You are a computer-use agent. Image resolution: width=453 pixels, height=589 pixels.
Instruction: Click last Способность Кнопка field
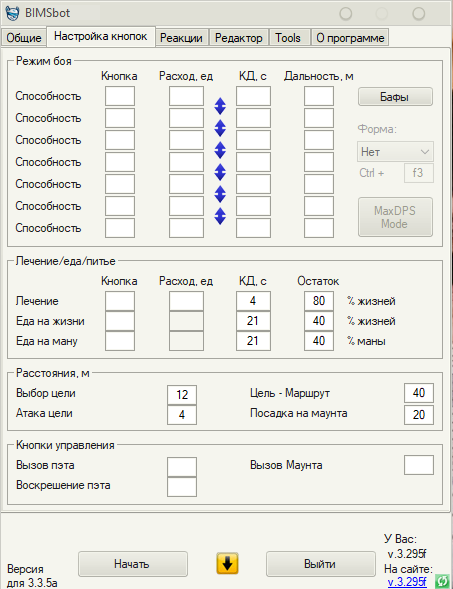120,228
